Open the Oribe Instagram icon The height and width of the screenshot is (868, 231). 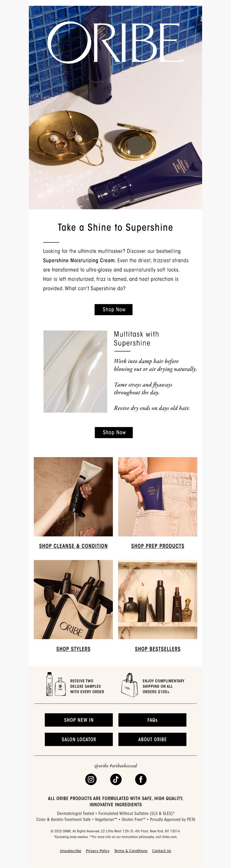point(91,779)
